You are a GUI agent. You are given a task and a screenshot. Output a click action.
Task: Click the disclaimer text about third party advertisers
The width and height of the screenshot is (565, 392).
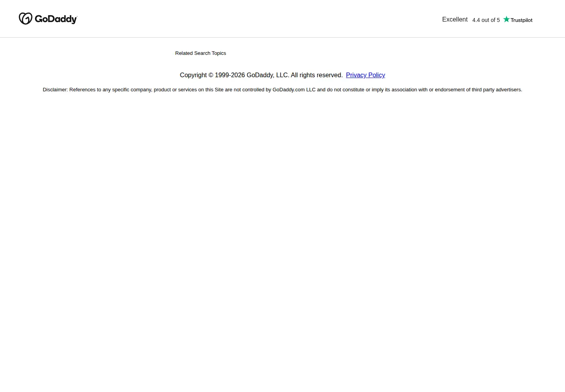coord(282,90)
